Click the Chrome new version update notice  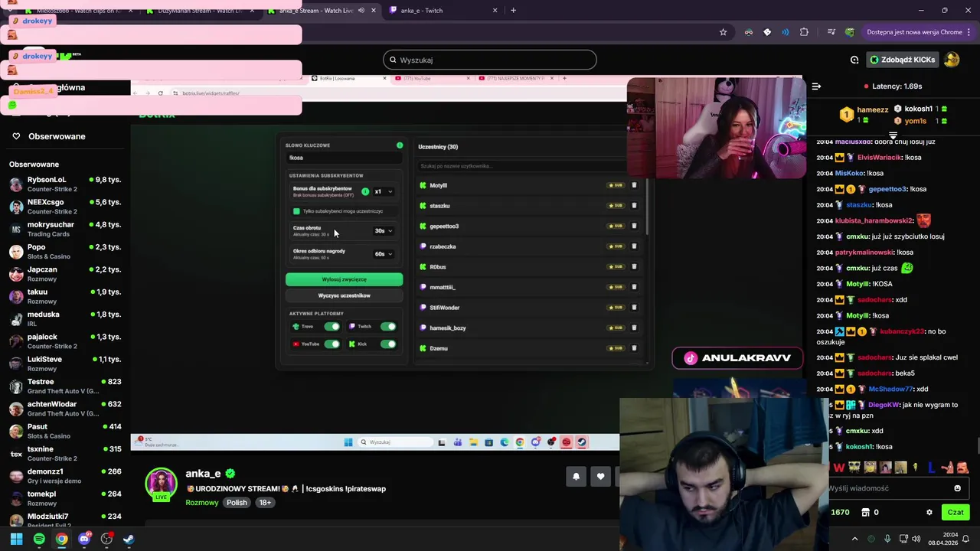[914, 32]
